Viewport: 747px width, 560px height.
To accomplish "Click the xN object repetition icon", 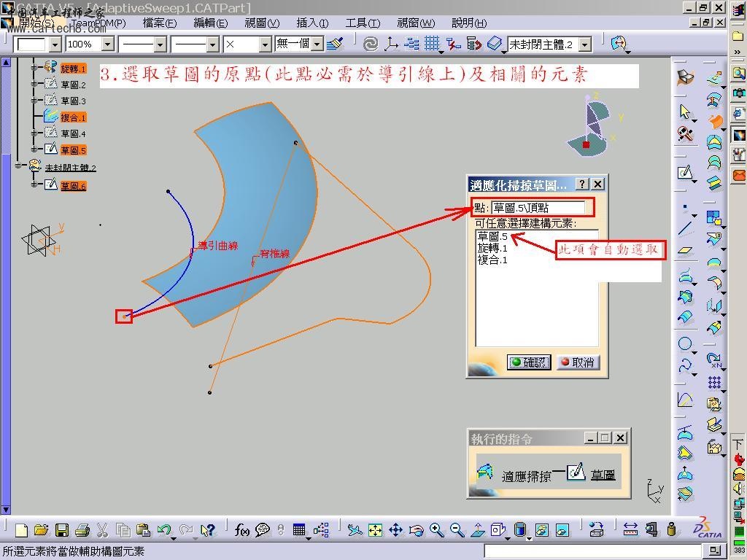I will [x=714, y=359].
